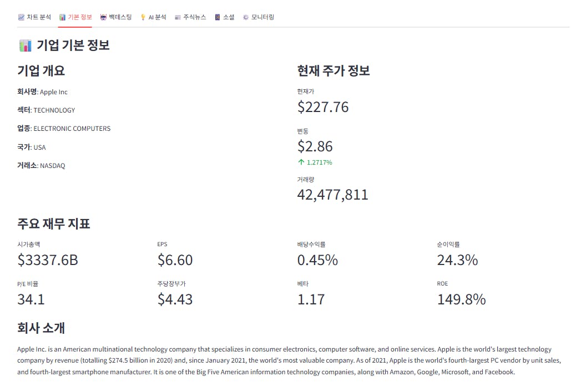The image size is (571, 392).
Task: Click the ROE value 149.8%
Action: tap(461, 300)
